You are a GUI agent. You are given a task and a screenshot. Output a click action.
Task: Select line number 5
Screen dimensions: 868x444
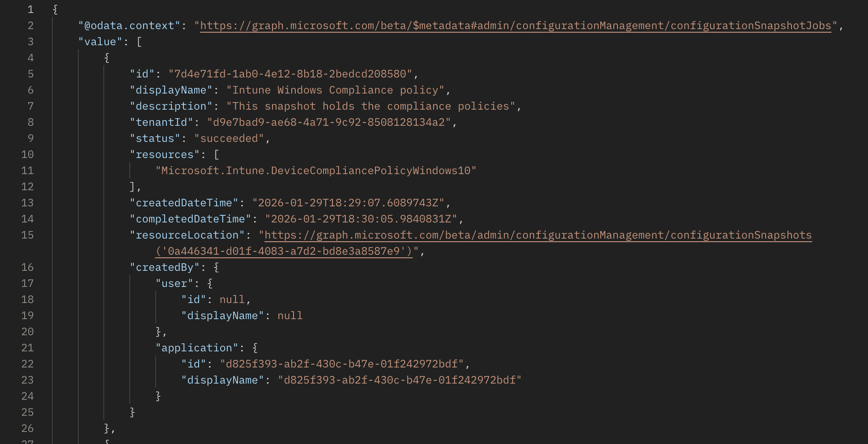(30, 74)
